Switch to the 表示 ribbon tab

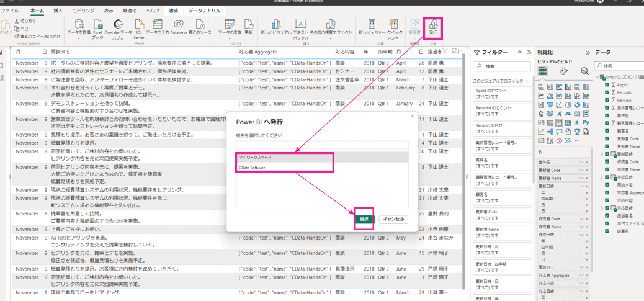click(x=109, y=11)
